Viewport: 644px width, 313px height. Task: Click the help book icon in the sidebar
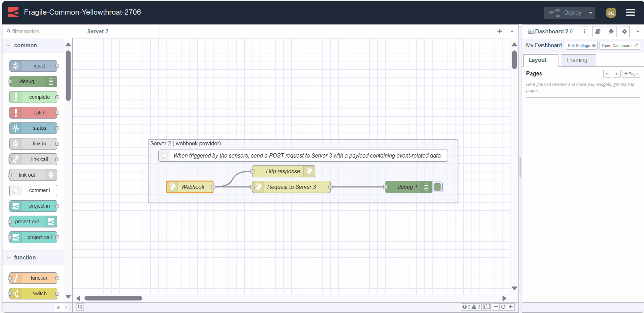(598, 32)
